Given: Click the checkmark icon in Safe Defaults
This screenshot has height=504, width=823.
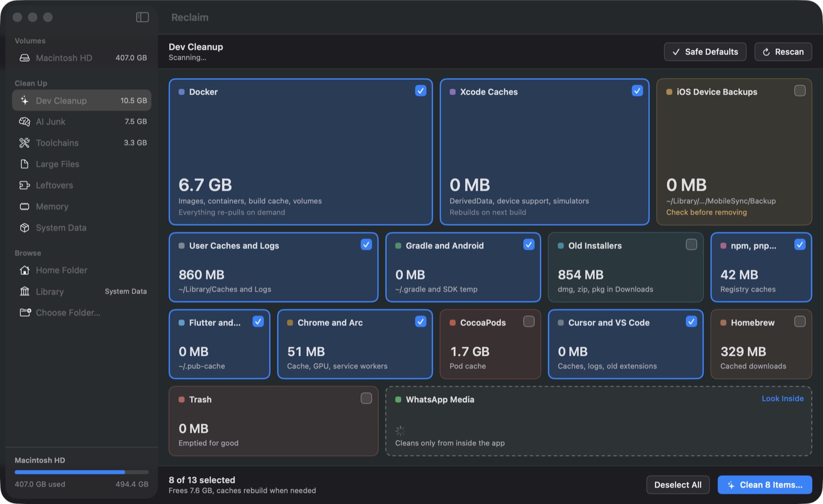Looking at the screenshot, I should 676,52.
